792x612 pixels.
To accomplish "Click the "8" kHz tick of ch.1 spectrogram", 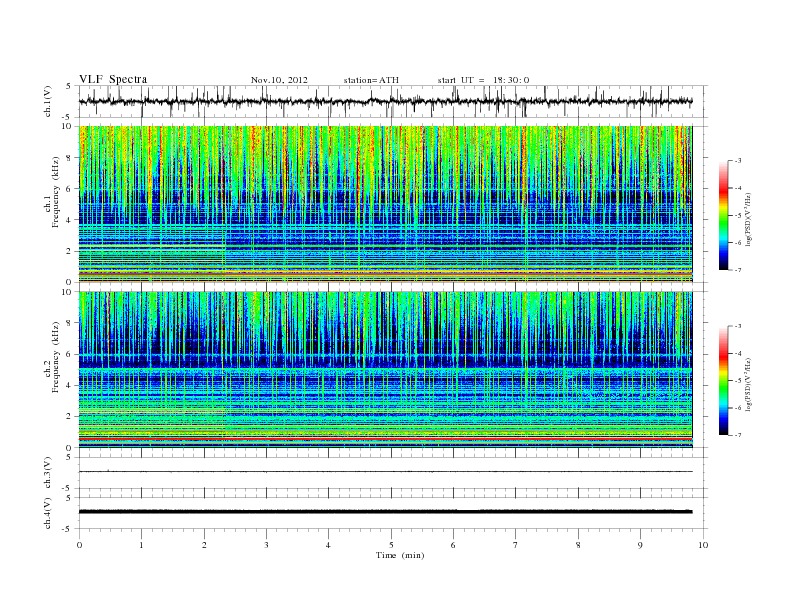I will 70,158.
